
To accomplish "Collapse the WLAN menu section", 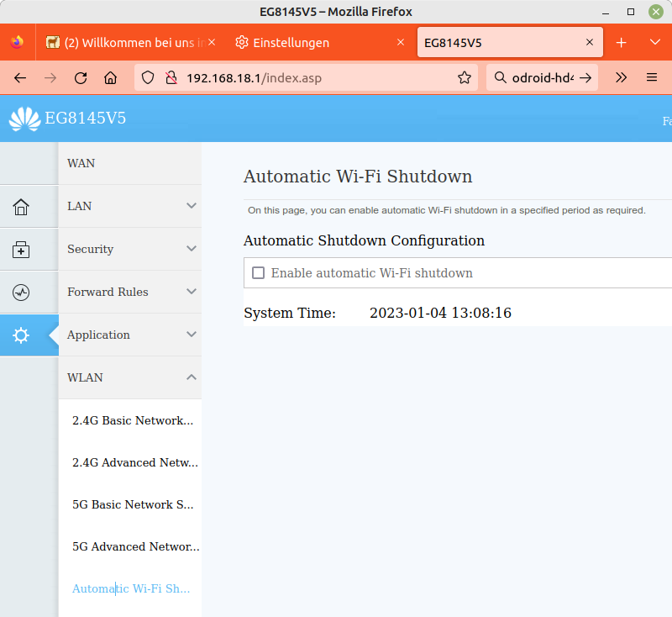I will (x=129, y=377).
